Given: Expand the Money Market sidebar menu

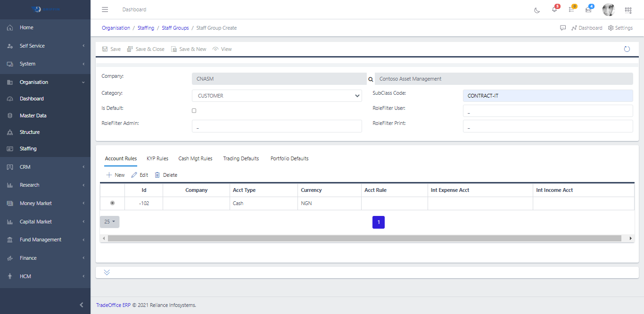Looking at the screenshot, I should coord(45,203).
